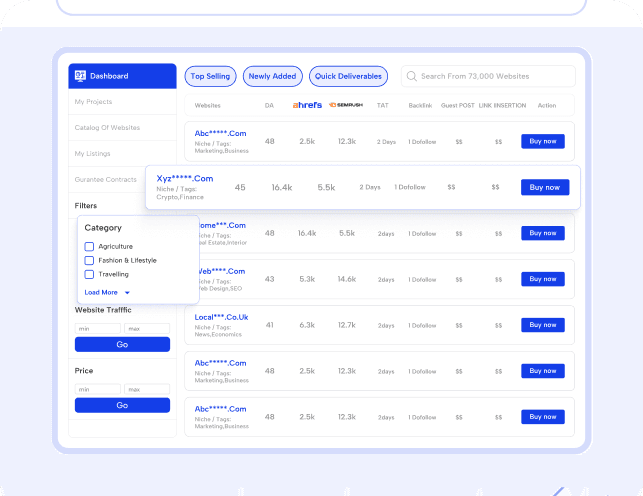The width and height of the screenshot is (643, 496).
Task: Go to Catalog Of Websites
Action: tap(107, 128)
